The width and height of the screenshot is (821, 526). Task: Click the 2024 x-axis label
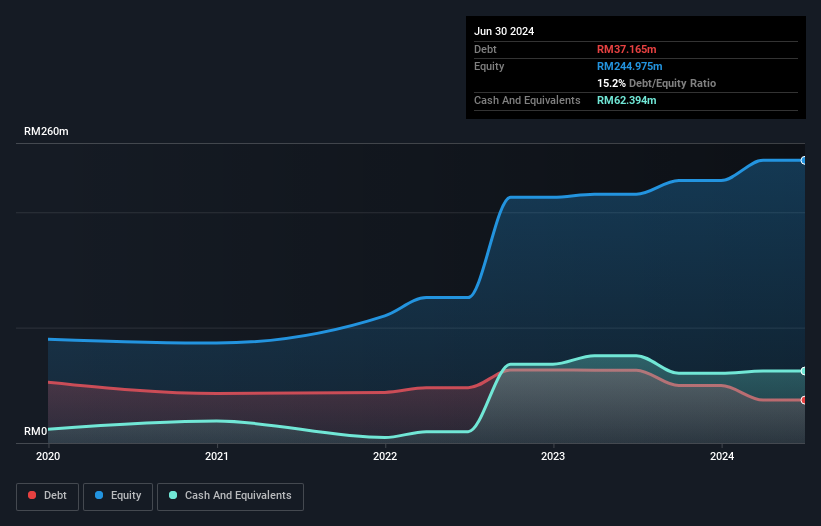point(722,456)
